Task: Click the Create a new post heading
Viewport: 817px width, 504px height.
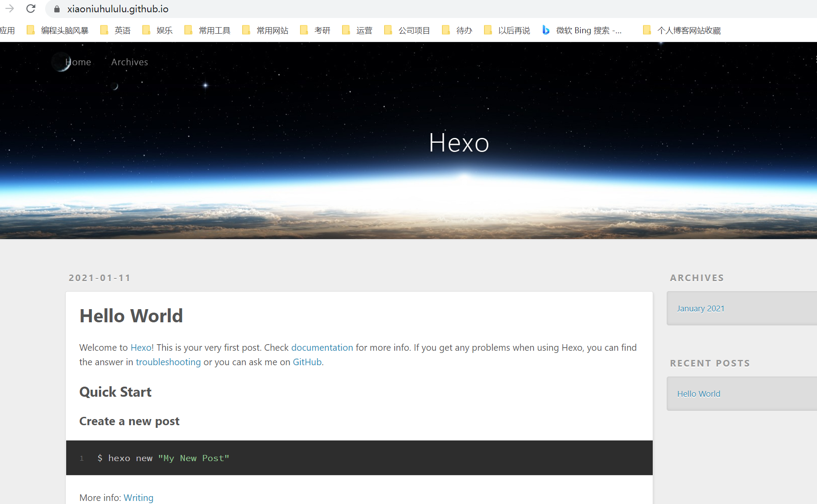Action: pyautogui.click(x=129, y=421)
